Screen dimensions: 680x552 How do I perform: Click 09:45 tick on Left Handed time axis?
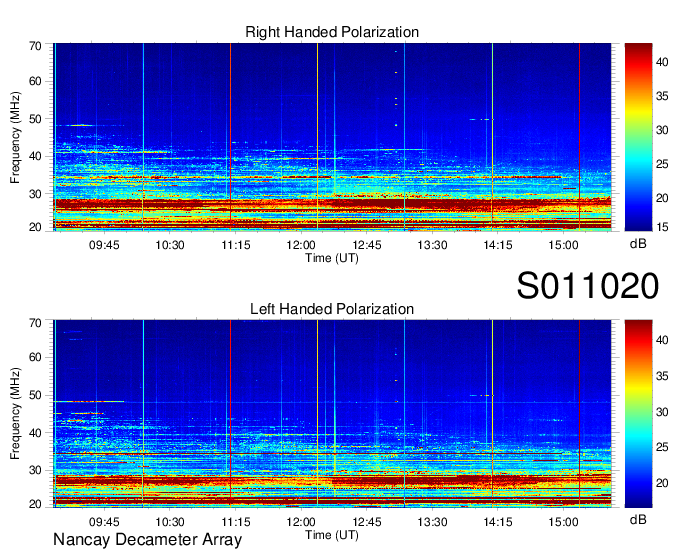(104, 522)
